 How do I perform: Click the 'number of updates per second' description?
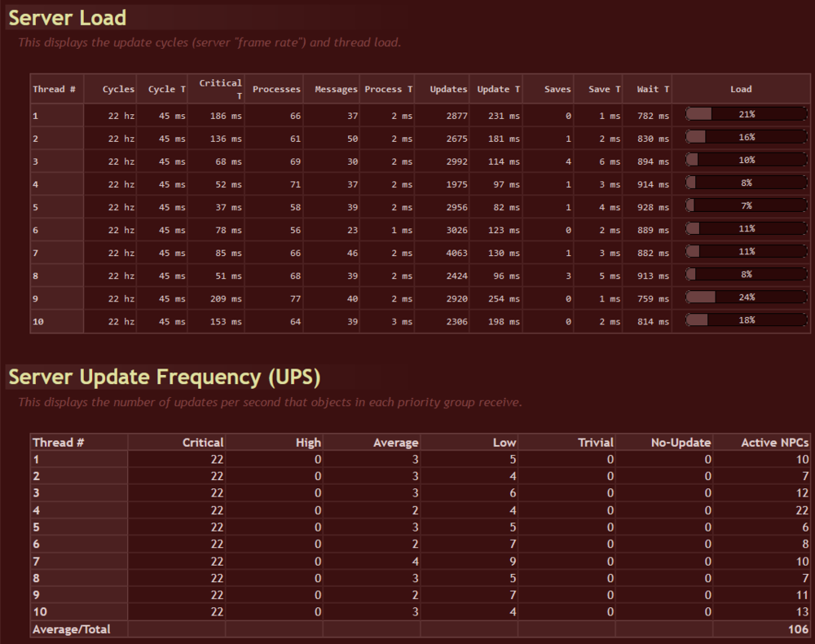270,403
